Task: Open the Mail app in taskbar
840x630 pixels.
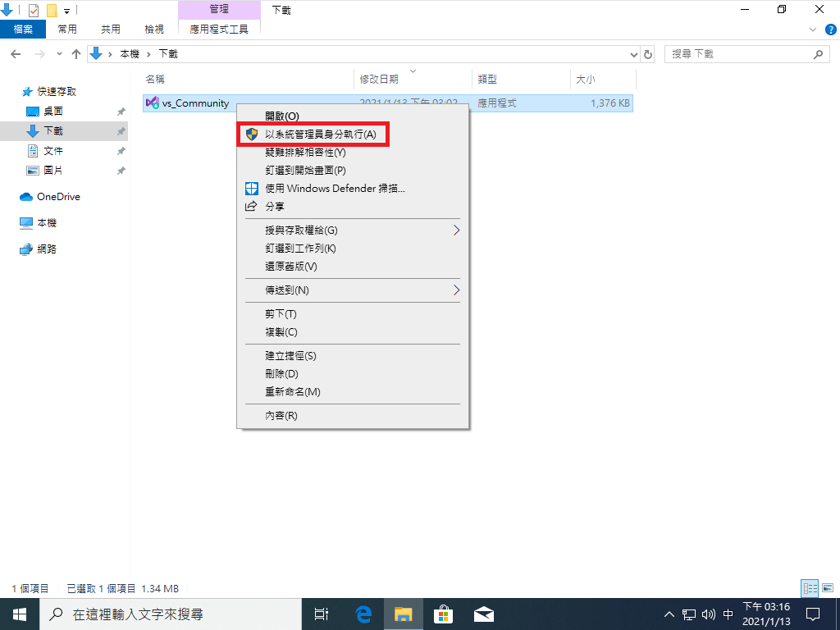Action: click(x=483, y=614)
